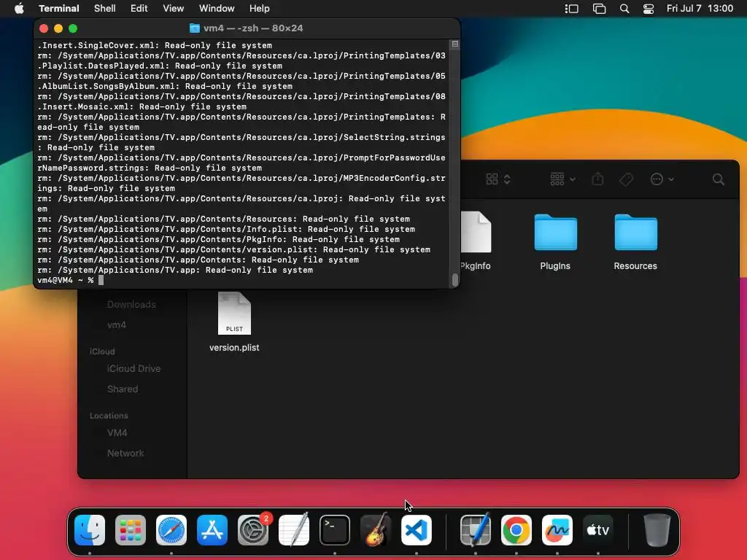This screenshot has width=747, height=560.
Task: Click the Terminal title vm4 — -zsh
Action: pyautogui.click(x=253, y=28)
